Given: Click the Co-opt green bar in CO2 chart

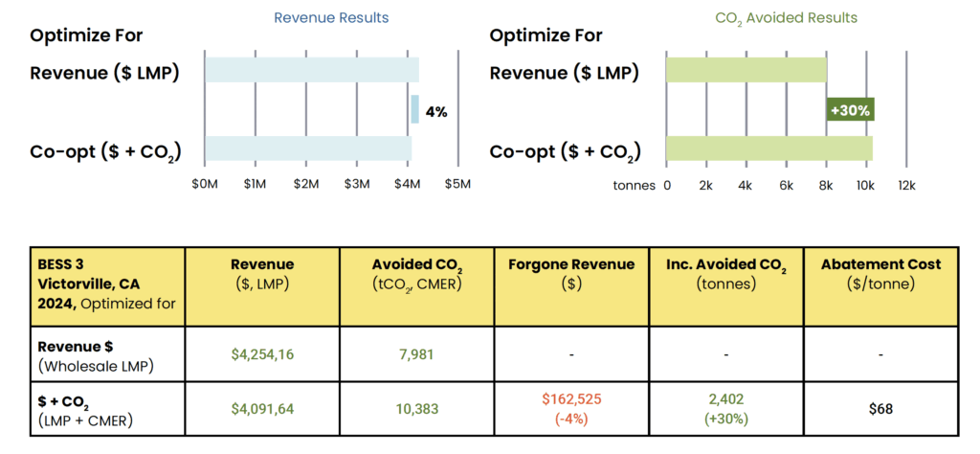Looking at the screenshot, I should (768, 148).
